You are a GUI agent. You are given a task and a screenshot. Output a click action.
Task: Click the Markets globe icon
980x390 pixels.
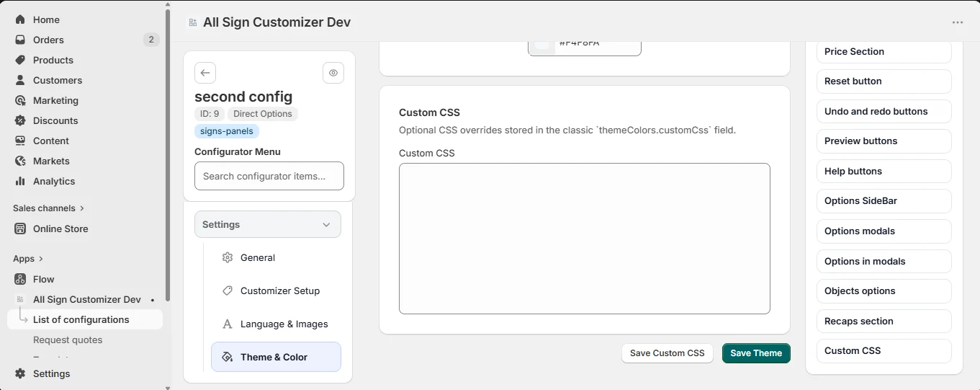point(20,161)
